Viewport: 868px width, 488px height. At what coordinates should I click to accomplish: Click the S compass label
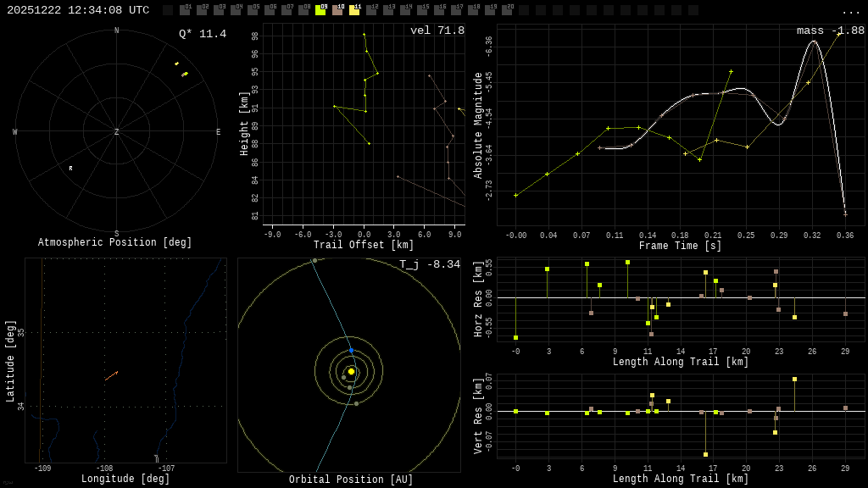tap(116, 234)
